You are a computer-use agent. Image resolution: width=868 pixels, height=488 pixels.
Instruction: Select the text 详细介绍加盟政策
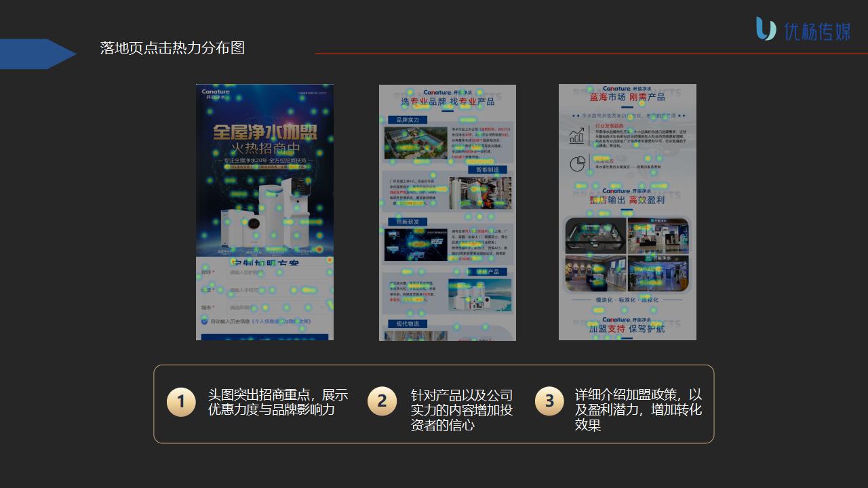coord(627,394)
